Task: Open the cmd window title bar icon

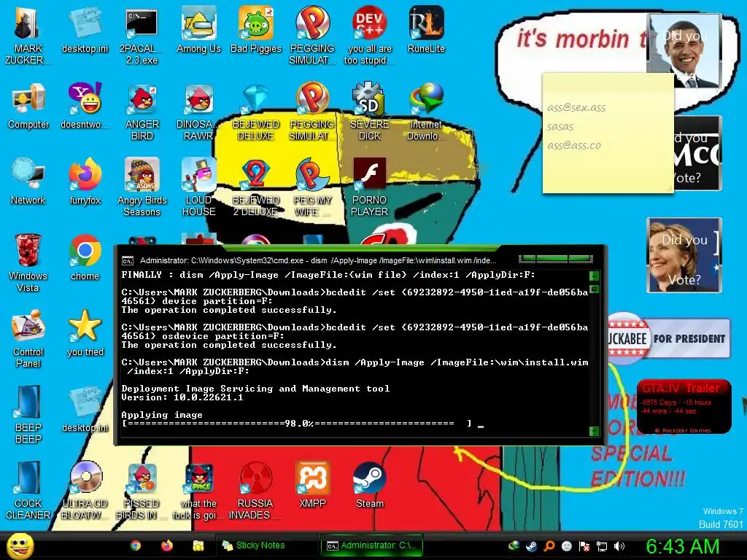Action: pos(127,260)
